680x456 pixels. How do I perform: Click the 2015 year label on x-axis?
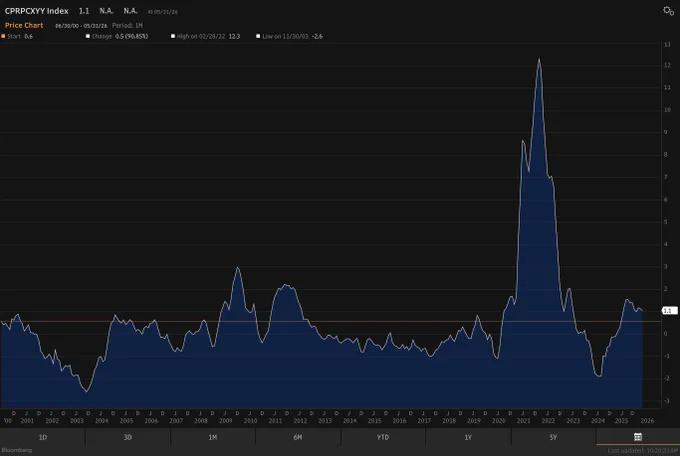[374, 420]
